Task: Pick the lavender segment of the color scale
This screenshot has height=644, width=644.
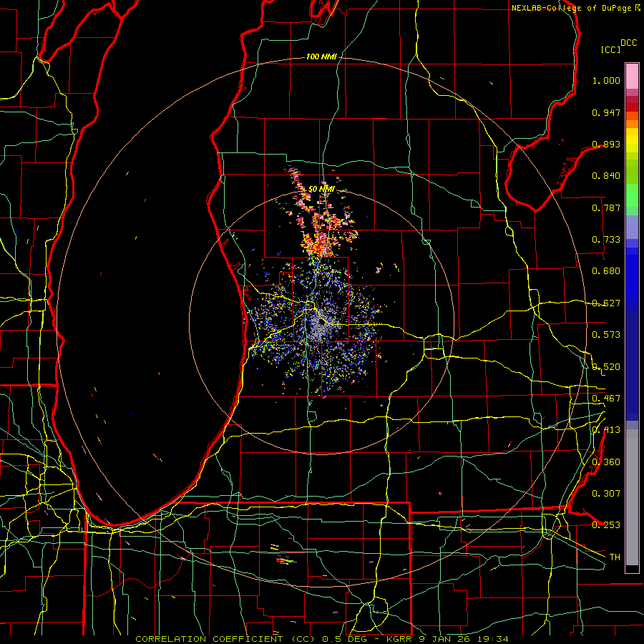Action: click(x=632, y=227)
